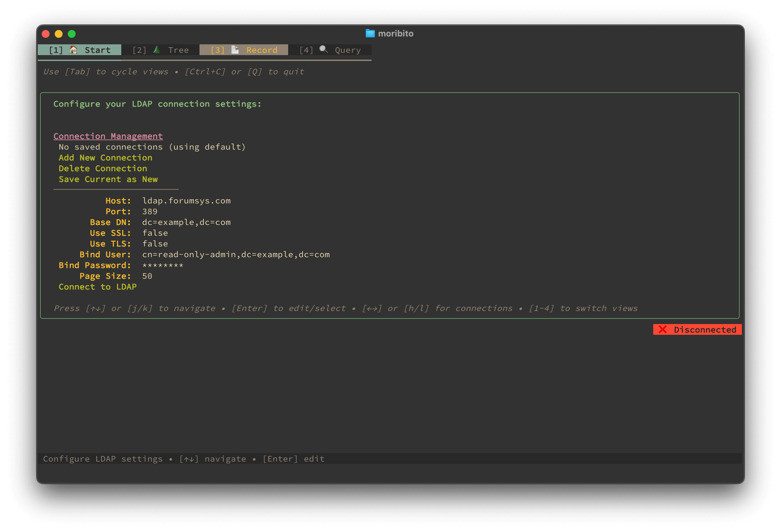Select Add New Connection
Image resolution: width=781 pixels, height=532 pixels.
pos(106,158)
